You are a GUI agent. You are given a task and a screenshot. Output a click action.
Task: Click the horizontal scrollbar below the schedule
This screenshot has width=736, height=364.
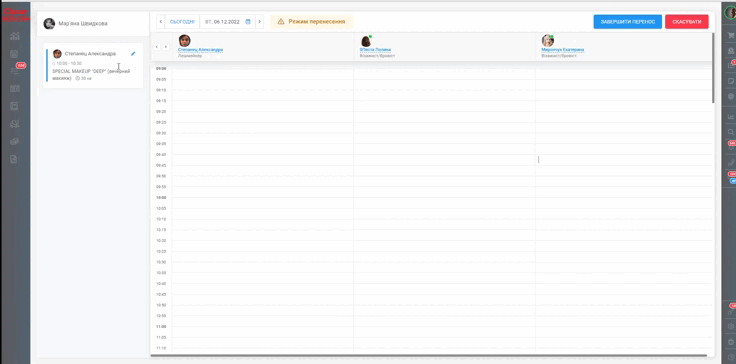click(x=428, y=356)
